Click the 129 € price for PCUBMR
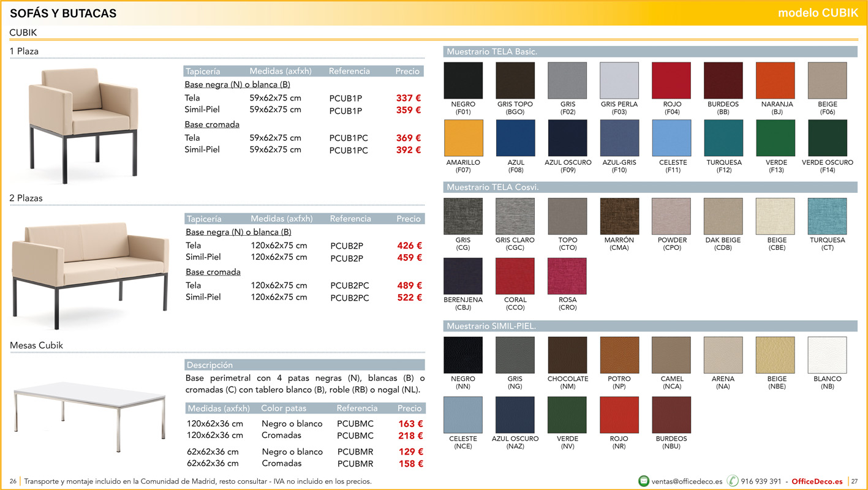The width and height of the screenshot is (868, 490). coord(410,452)
